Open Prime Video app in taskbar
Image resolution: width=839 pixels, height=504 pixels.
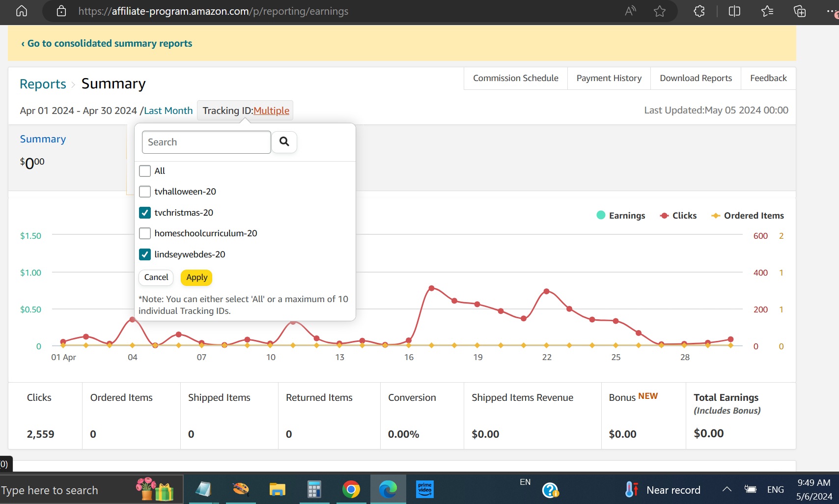coord(425,490)
